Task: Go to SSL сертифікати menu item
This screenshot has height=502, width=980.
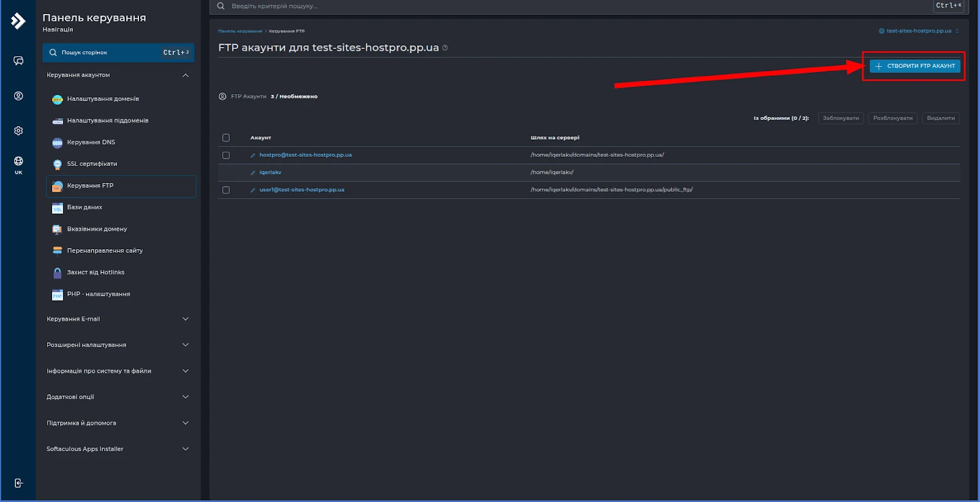Action: [x=92, y=164]
